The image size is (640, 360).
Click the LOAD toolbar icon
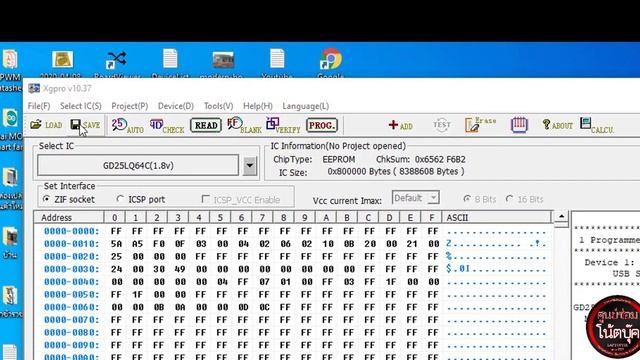point(46,125)
